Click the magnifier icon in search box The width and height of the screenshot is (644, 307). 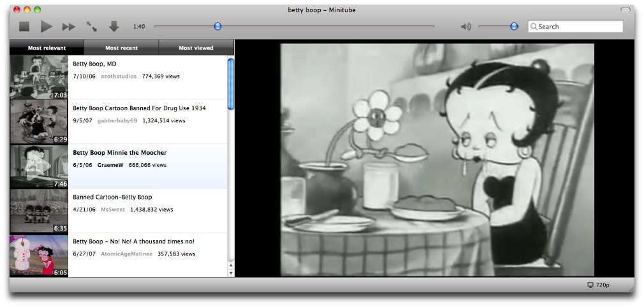(x=534, y=27)
